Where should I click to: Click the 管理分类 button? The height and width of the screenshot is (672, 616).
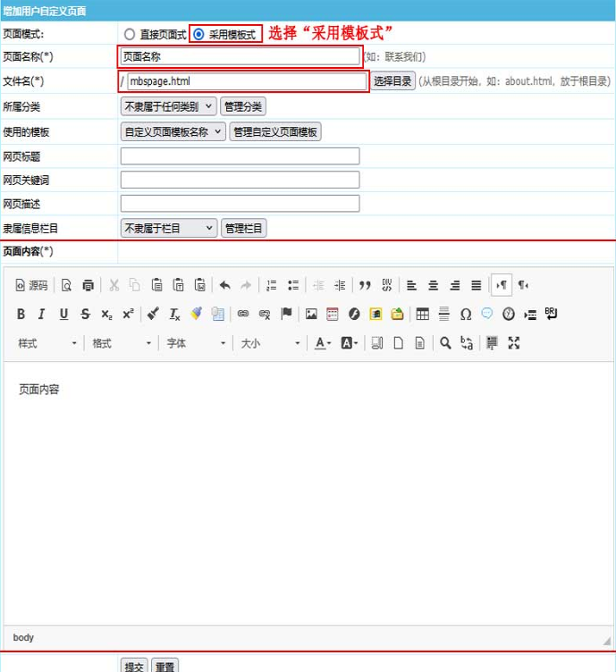click(x=243, y=106)
